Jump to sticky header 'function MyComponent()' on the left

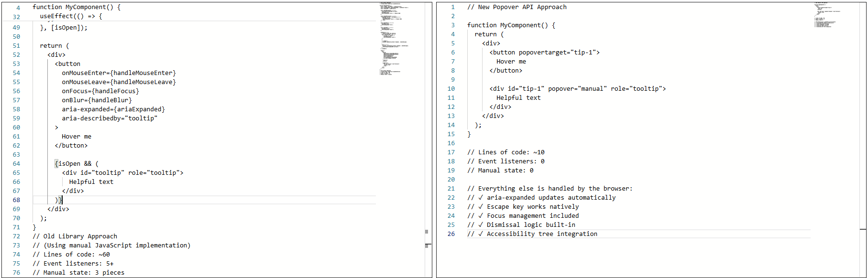coord(77,7)
